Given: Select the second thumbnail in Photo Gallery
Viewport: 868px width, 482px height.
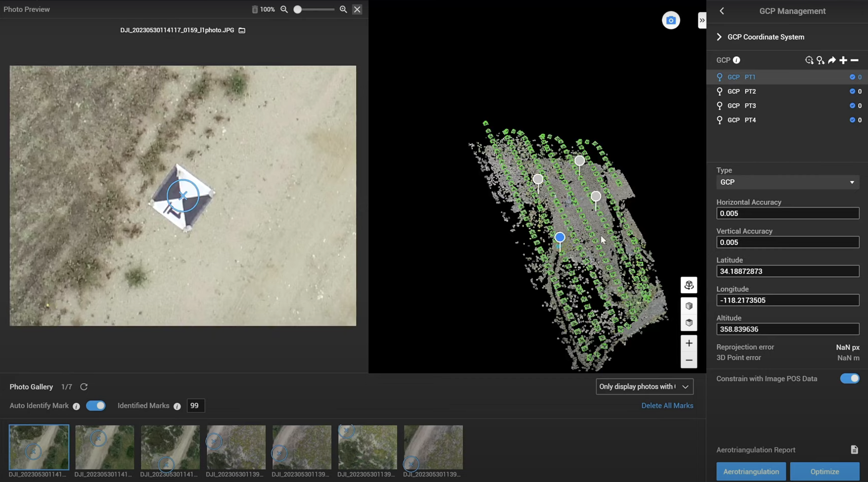Looking at the screenshot, I should pos(104,447).
